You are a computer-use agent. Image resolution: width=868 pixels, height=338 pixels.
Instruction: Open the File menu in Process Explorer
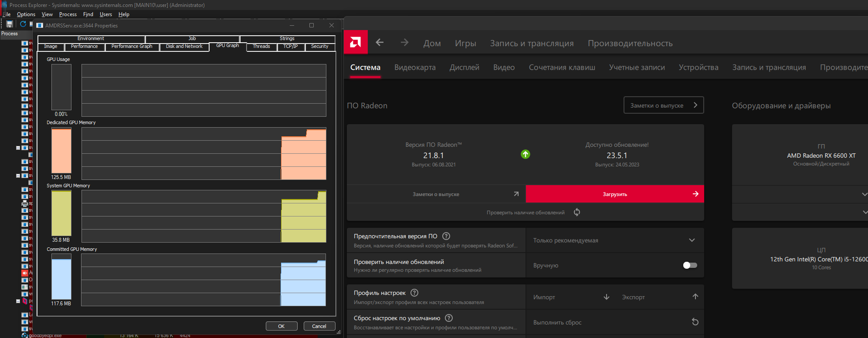click(7, 14)
